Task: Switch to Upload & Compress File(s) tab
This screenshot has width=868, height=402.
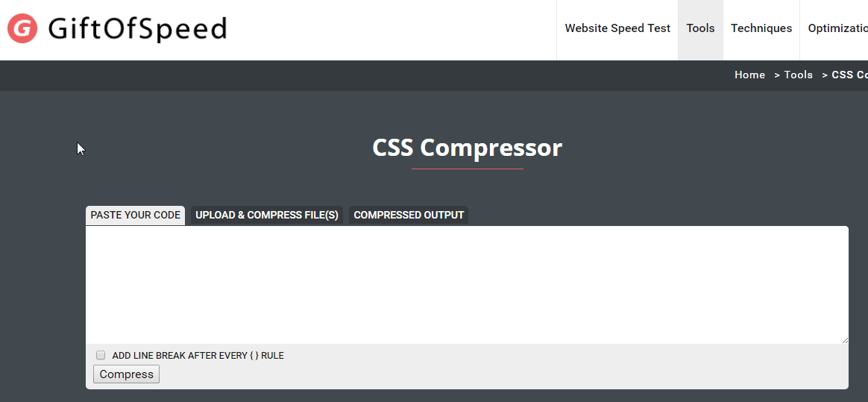Action: (267, 216)
